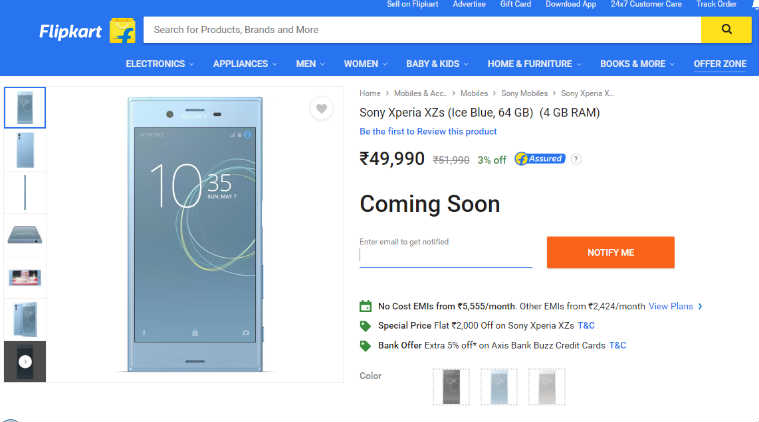Click into the product search field
Viewport: 759px width, 422px height.
click(422, 30)
